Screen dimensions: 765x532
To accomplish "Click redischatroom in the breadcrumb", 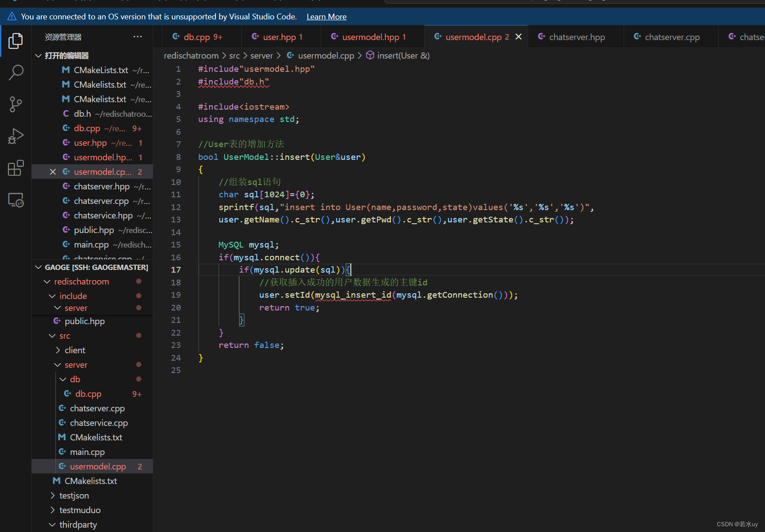I will click(x=191, y=55).
